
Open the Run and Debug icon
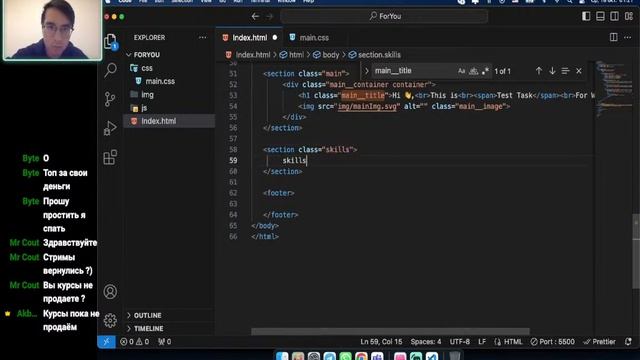(x=110, y=128)
